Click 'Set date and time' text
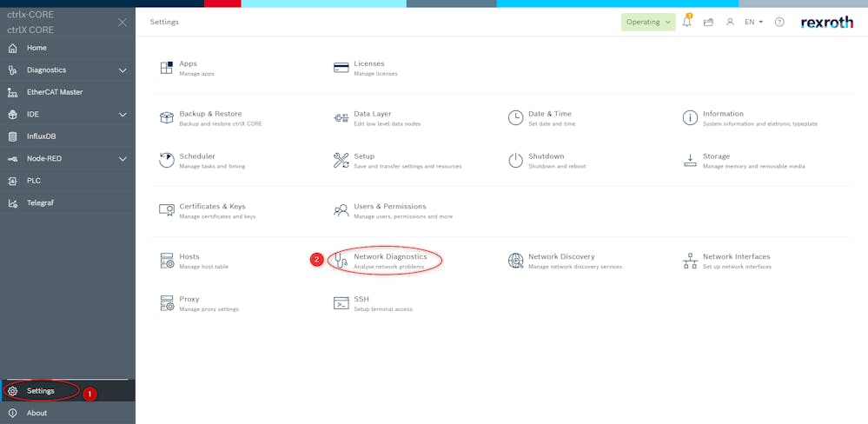Viewport: 868px width, 424px height. pyautogui.click(x=552, y=124)
